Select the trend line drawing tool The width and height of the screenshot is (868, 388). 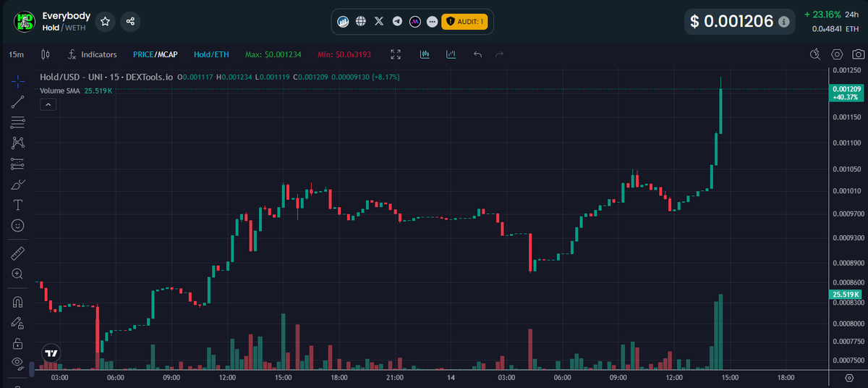pyautogui.click(x=18, y=101)
